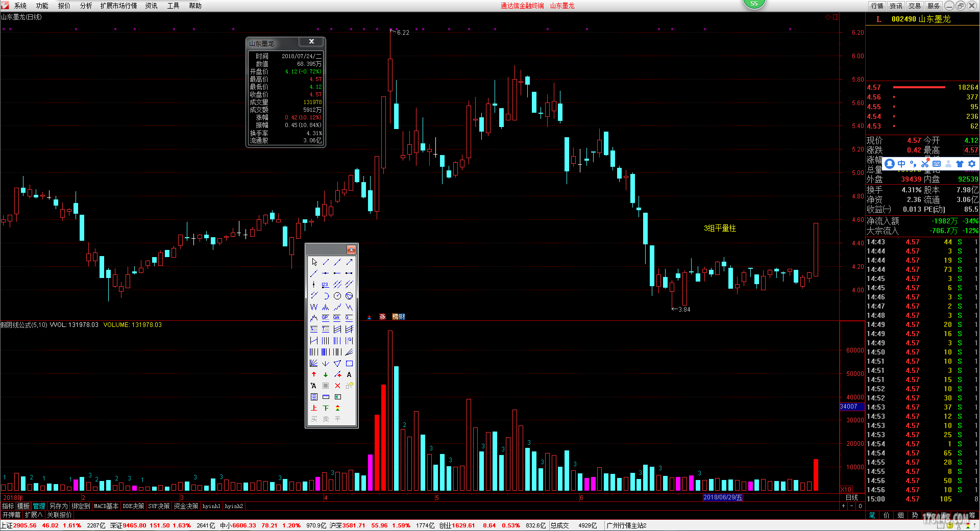The width and height of the screenshot is (980, 531).
Task: Select the 管理 tab
Action: [x=39, y=506]
